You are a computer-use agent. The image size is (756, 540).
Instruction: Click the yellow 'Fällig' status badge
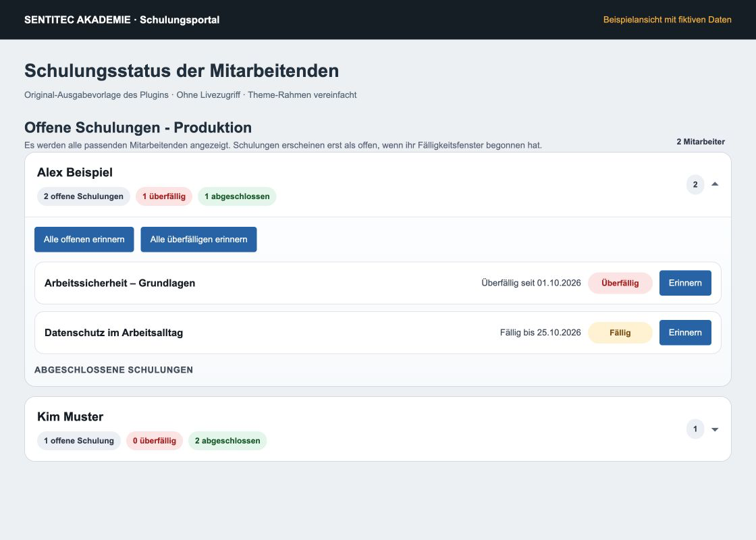(620, 333)
